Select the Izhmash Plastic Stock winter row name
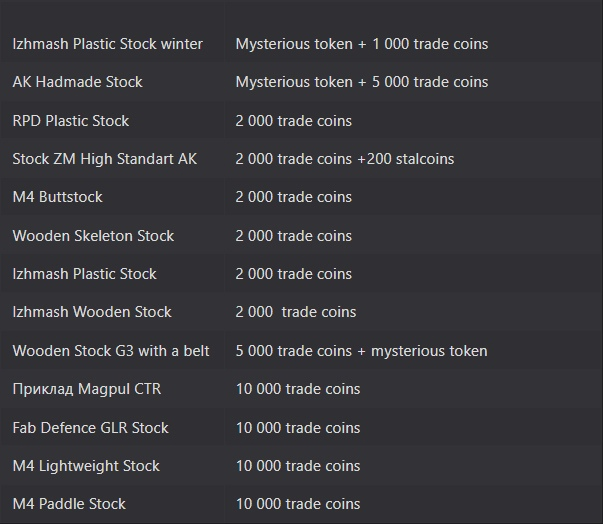Image resolution: width=603 pixels, height=524 pixels. coord(108,44)
